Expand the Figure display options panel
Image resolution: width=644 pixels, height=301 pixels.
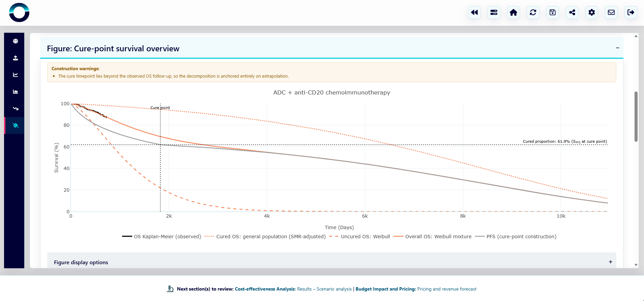(610, 262)
